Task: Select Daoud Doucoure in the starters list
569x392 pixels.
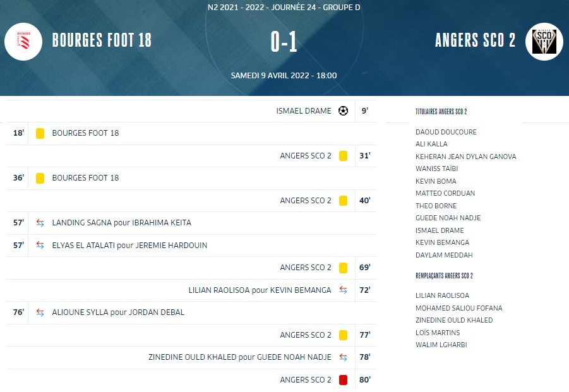Action: [x=446, y=132]
